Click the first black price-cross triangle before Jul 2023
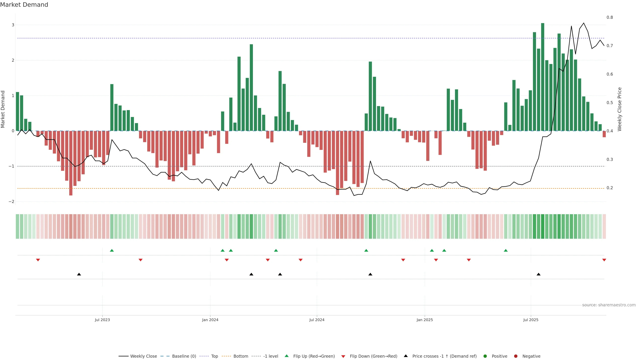 click(79, 274)
